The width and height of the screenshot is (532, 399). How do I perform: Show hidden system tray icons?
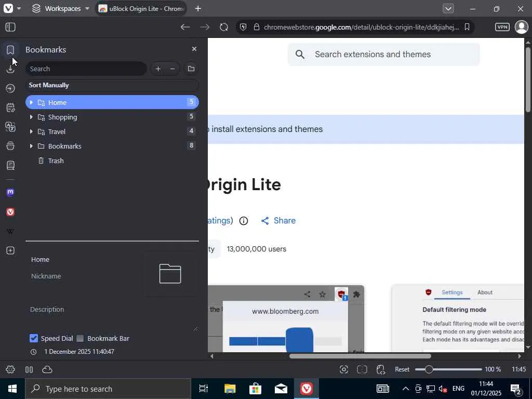pyautogui.click(x=405, y=389)
